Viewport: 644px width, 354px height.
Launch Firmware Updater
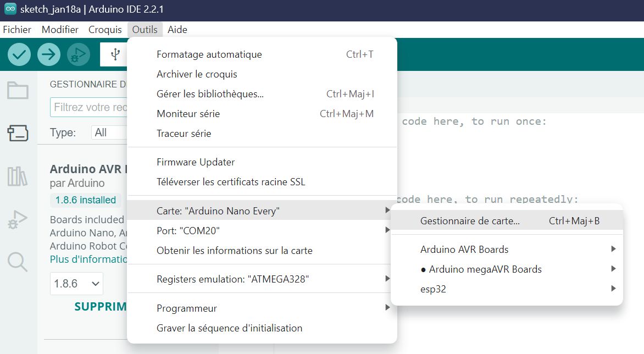click(262, 162)
